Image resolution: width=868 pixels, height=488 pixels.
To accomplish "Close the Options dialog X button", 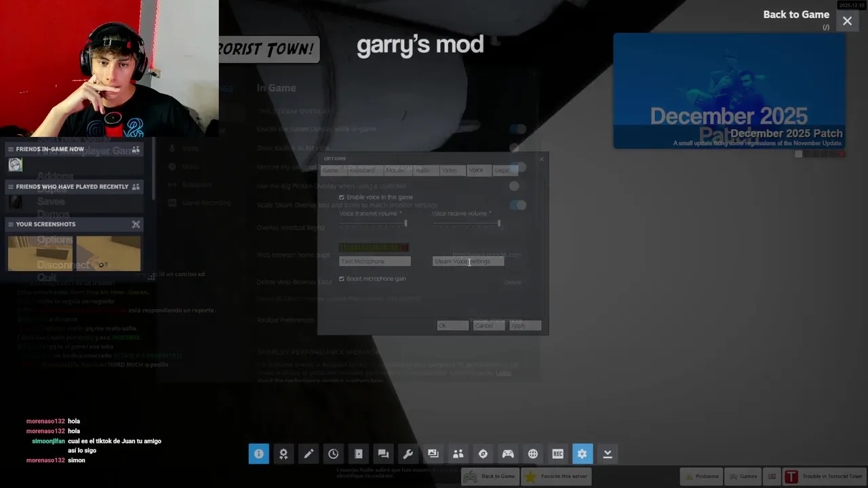I will [541, 159].
